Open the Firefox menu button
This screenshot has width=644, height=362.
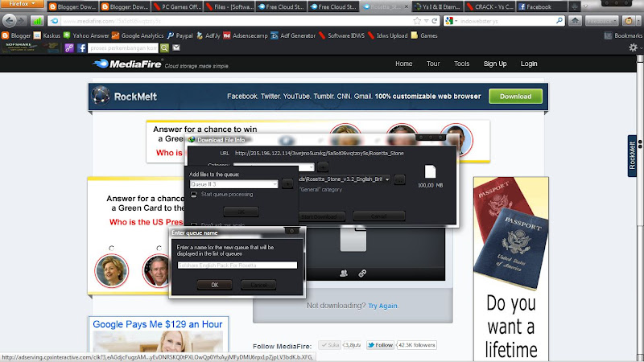pyautogui.click(x=22, y=4)
